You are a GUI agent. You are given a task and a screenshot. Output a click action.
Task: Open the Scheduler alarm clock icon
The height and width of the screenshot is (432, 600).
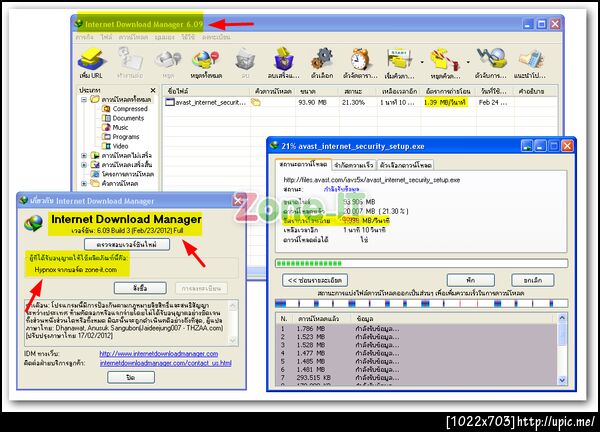tap(360, 59)
